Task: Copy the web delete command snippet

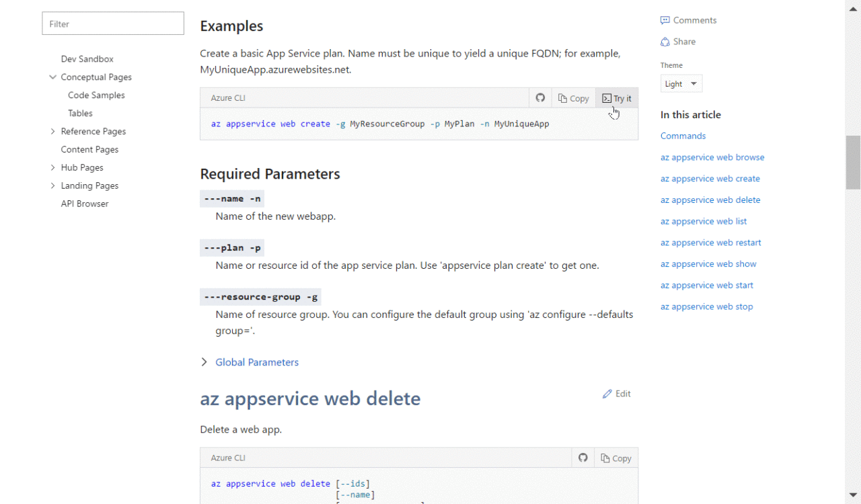Action: [616, 458]
